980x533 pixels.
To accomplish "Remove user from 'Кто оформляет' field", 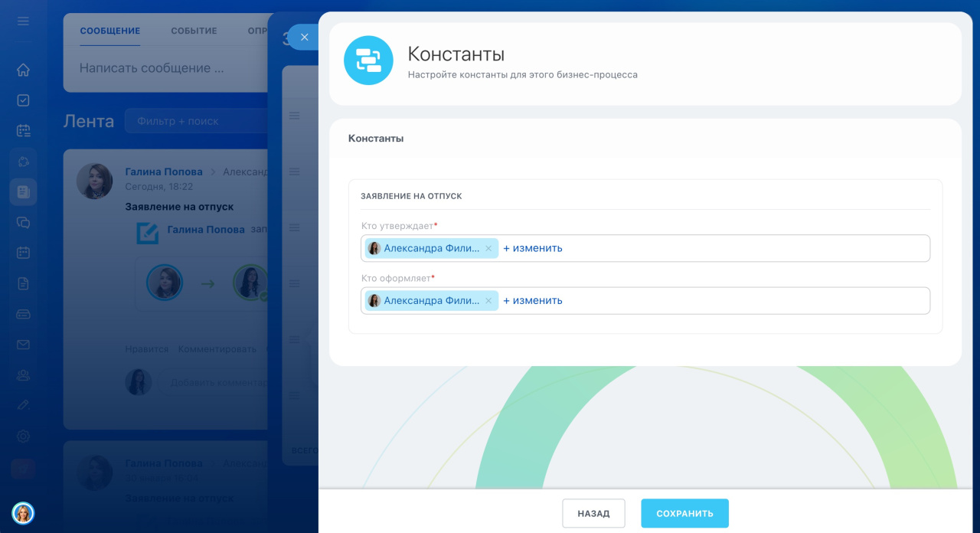I will coord(488,301).
